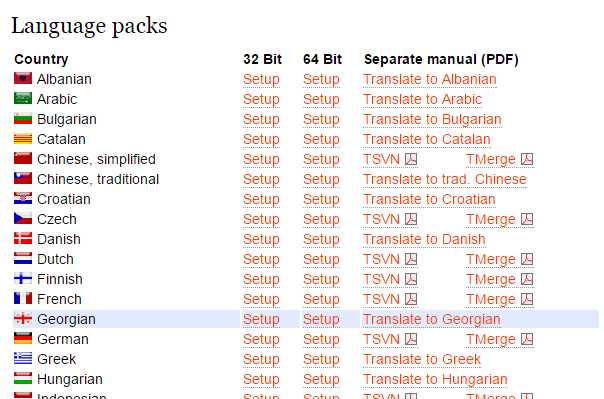Click the Albanian flag icon

coord(23,78)
